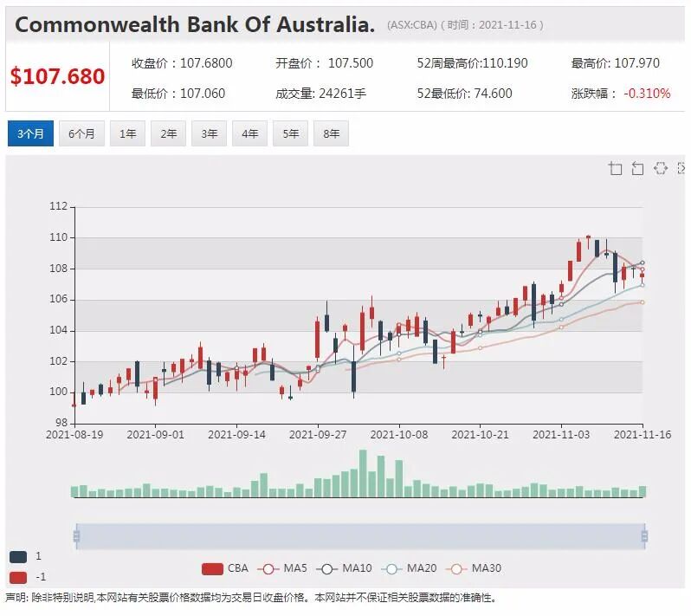Click the 108 y-axis price label
Image resolution: width=691 pixels, height=616 pixels.
59,269
